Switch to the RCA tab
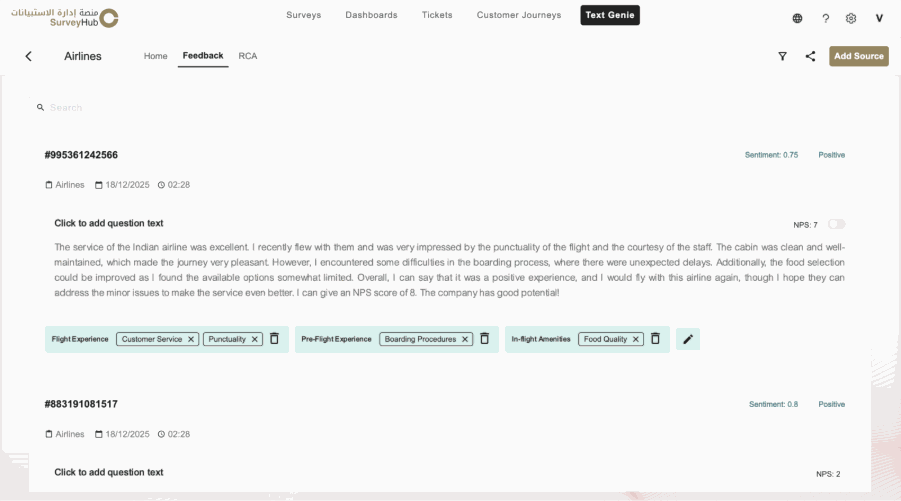 [x=248, y=56]
